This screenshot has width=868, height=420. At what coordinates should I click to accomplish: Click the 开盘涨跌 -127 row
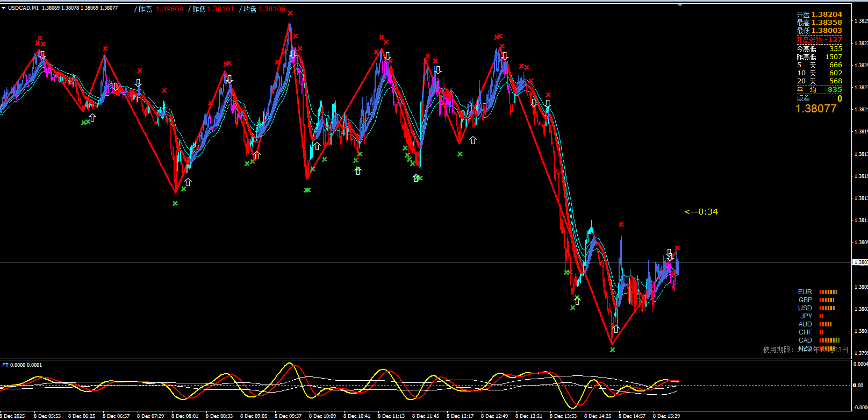tap(819, 40)
